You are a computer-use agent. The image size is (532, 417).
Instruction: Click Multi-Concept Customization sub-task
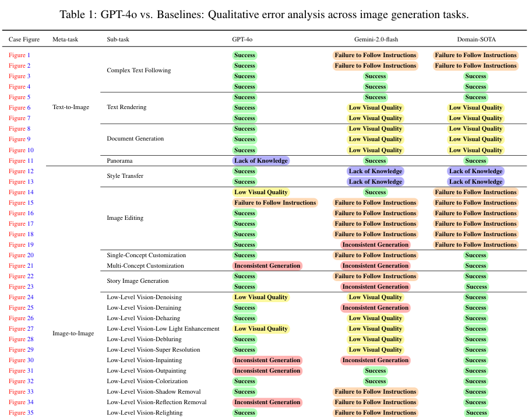(x=145, y=265)
